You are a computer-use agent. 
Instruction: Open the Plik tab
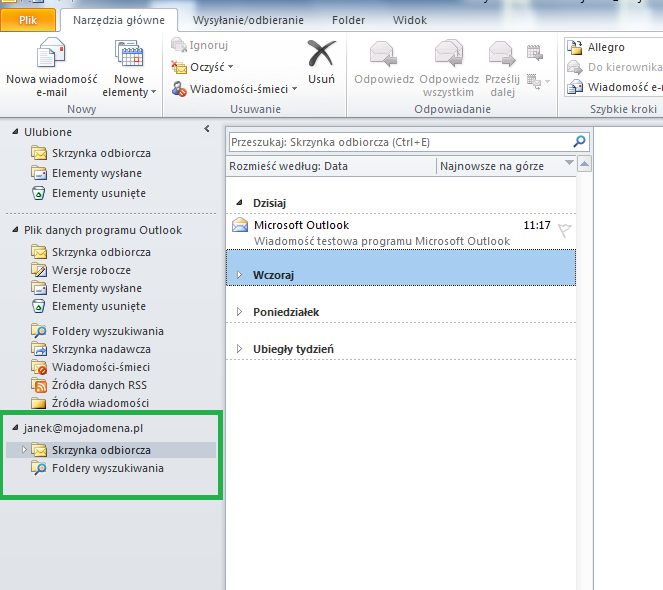tap(28, 20)
